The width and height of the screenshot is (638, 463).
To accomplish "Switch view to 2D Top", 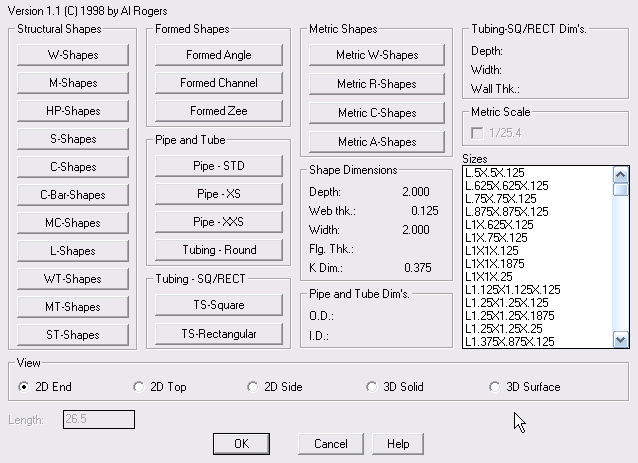I will [x=138, y=387].
